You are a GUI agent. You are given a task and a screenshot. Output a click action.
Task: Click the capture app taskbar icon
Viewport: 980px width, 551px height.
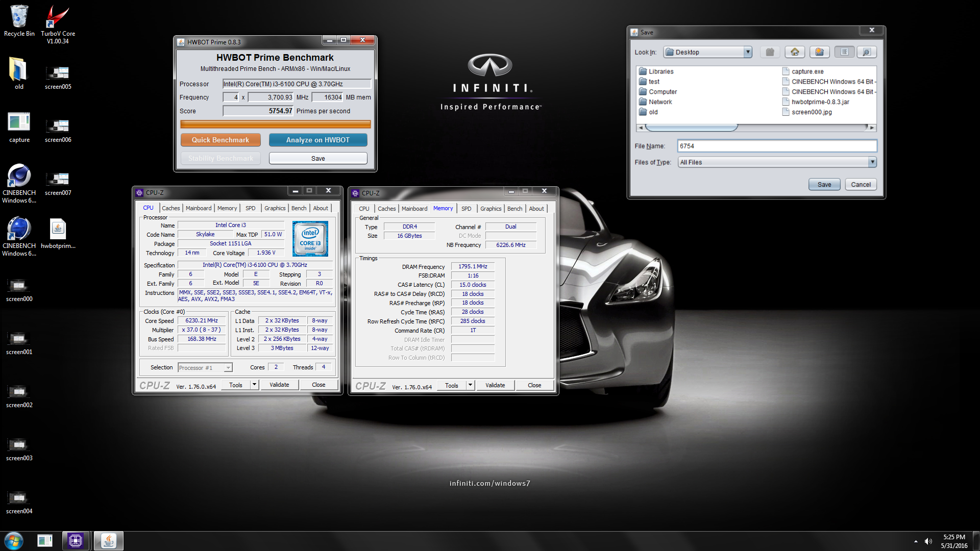pos(45,541)
